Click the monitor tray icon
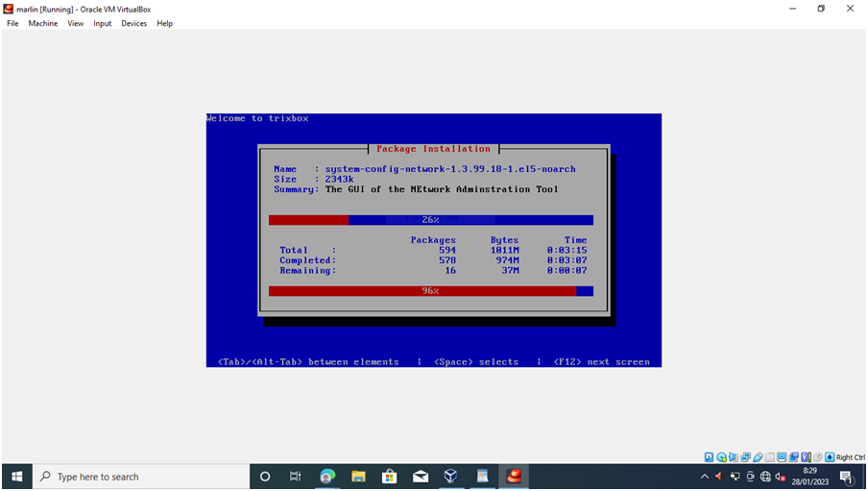This screenshot has height=491, width=868. point(735,477)
